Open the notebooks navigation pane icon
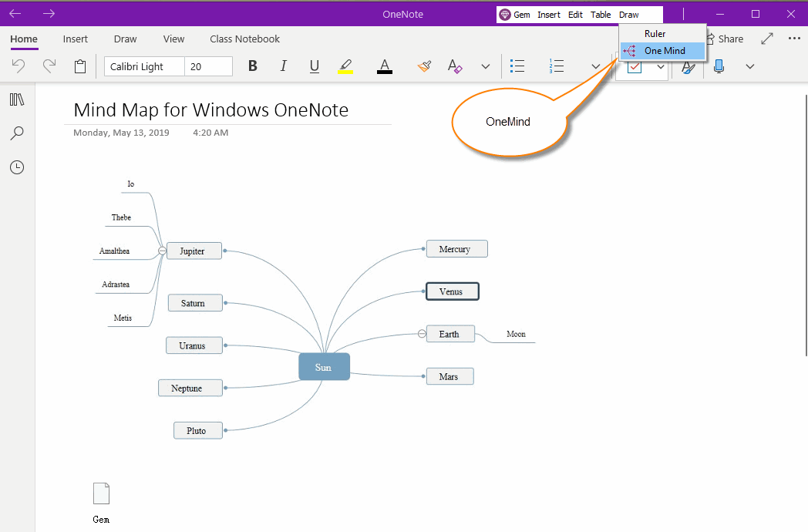The image size is (808, 532). (x=17, y=99)
